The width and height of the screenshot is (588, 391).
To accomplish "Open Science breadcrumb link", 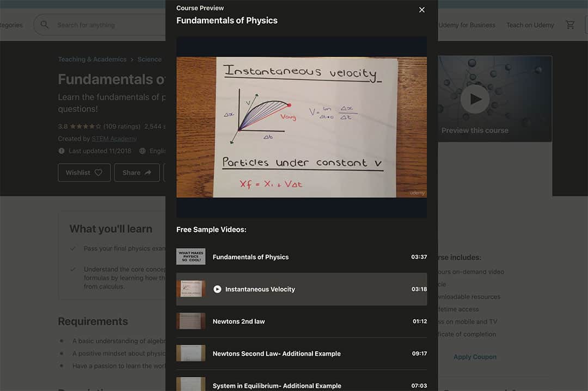I will click(x=149, y=59).
